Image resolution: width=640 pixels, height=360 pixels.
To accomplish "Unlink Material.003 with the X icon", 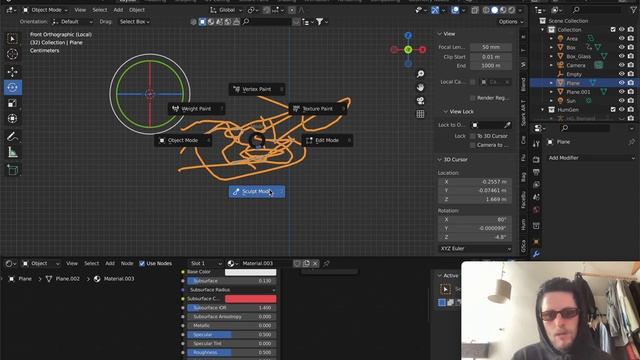I will [x=315, y=264].
